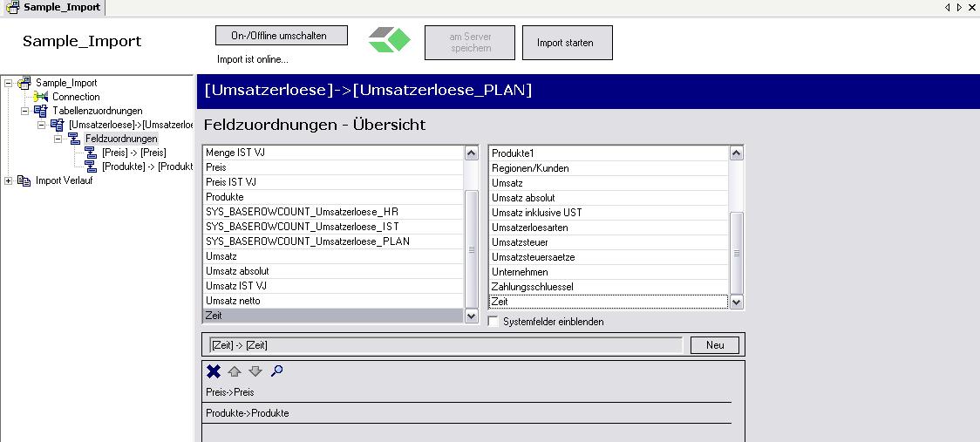Click the green diamond status logo
The width and height of the screenshot is (980, 442).
(x=390, y=40)
